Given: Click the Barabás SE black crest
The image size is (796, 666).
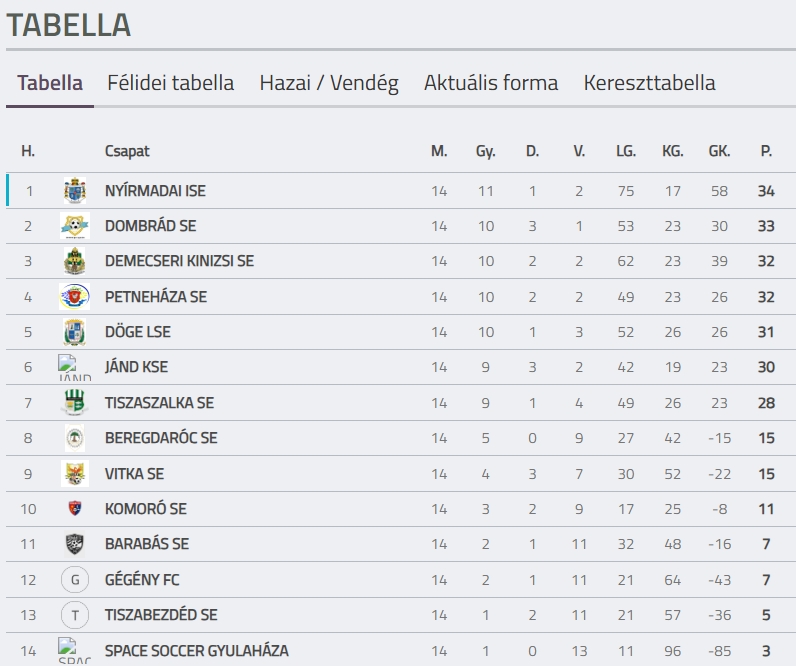Looking at the screenshot, I should [75, 544].
